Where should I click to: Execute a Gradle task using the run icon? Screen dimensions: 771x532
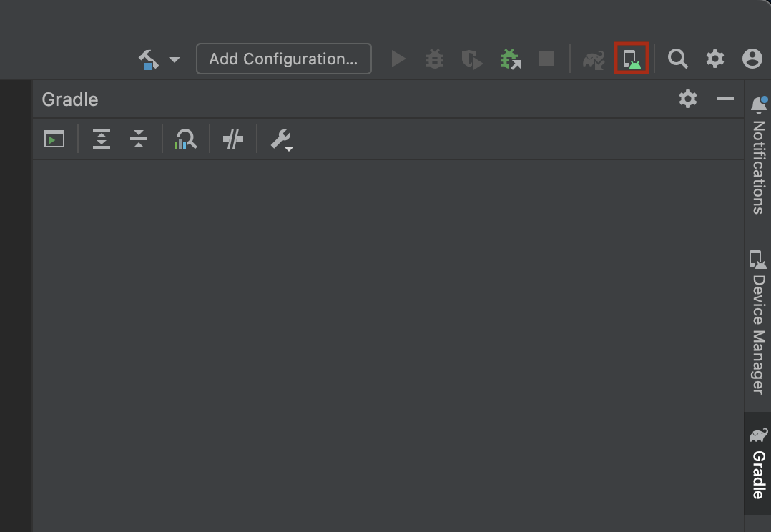pos(54,139)
